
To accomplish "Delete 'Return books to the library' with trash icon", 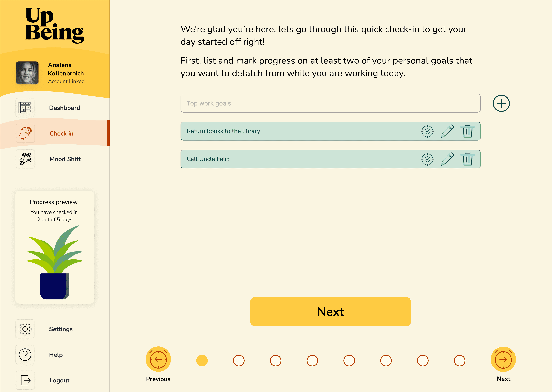I will pos(467,131).
